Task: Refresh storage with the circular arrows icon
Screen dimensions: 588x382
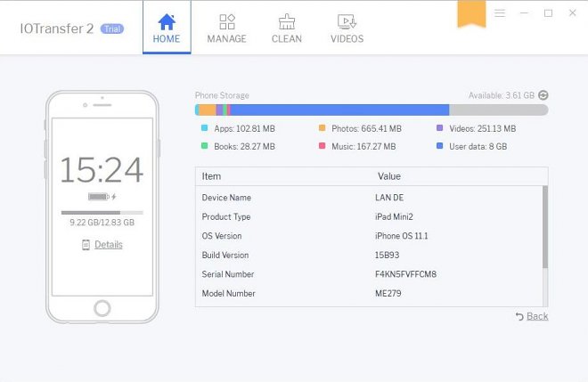Action: [543, 95]
